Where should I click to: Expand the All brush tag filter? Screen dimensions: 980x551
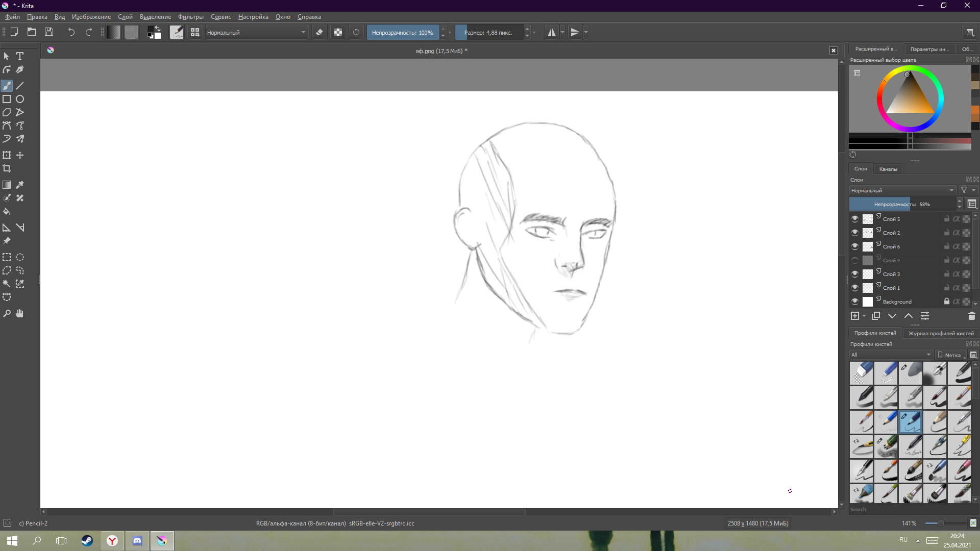[x=891, y=355]
